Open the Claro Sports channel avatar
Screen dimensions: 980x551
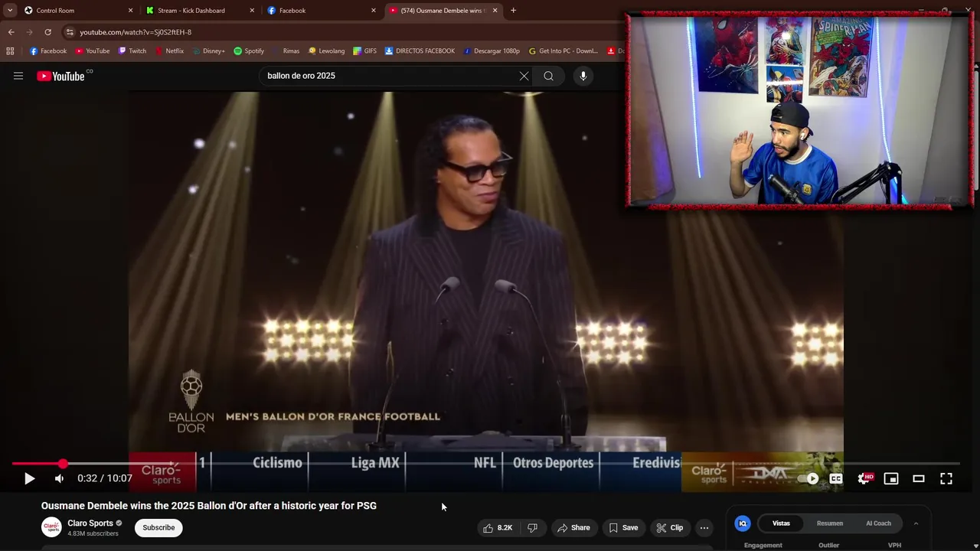[x=51, y=527]
